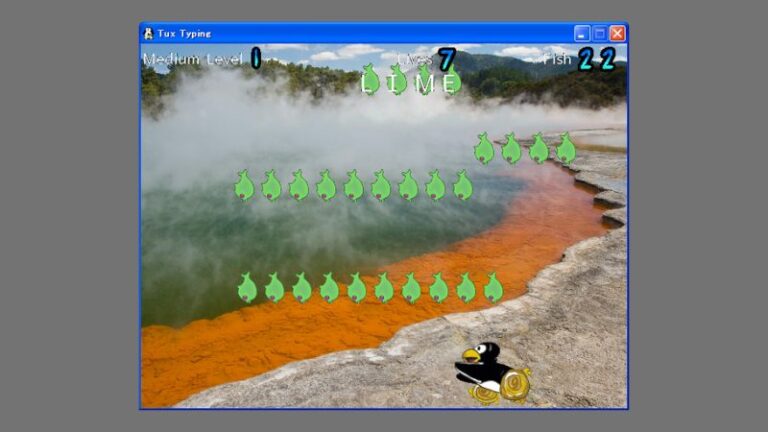Screen dimensions: 768x432
Task: Click rightmost fish in the bottom row
Action: (493, 288)
